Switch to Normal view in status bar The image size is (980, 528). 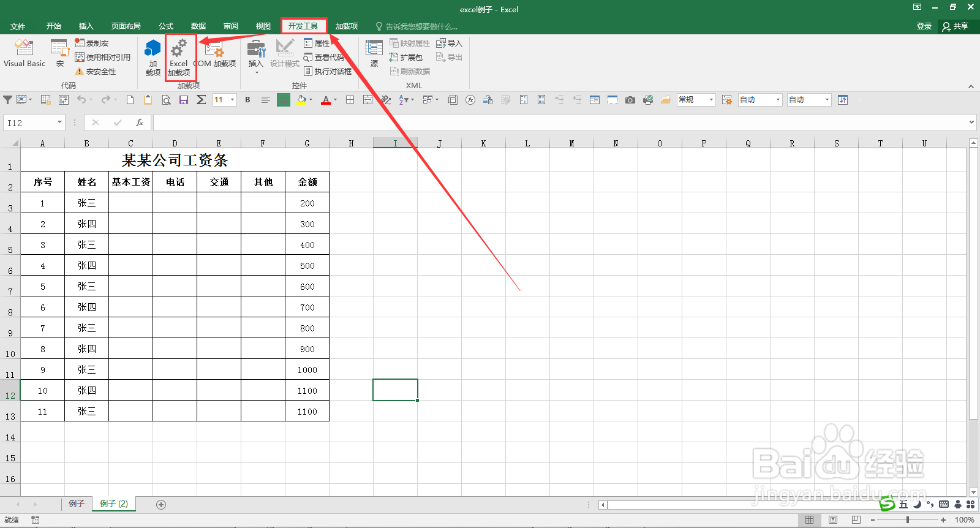click(810, 520)
